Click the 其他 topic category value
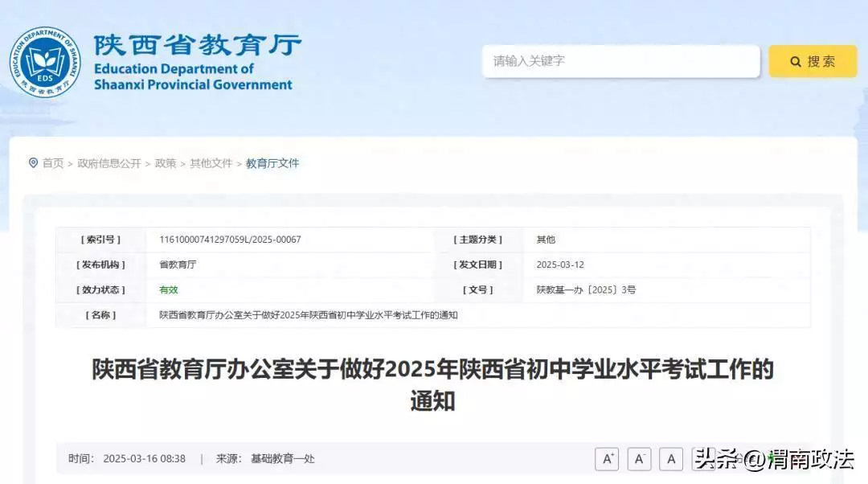 pyautogui.click(x=546, y=240)
